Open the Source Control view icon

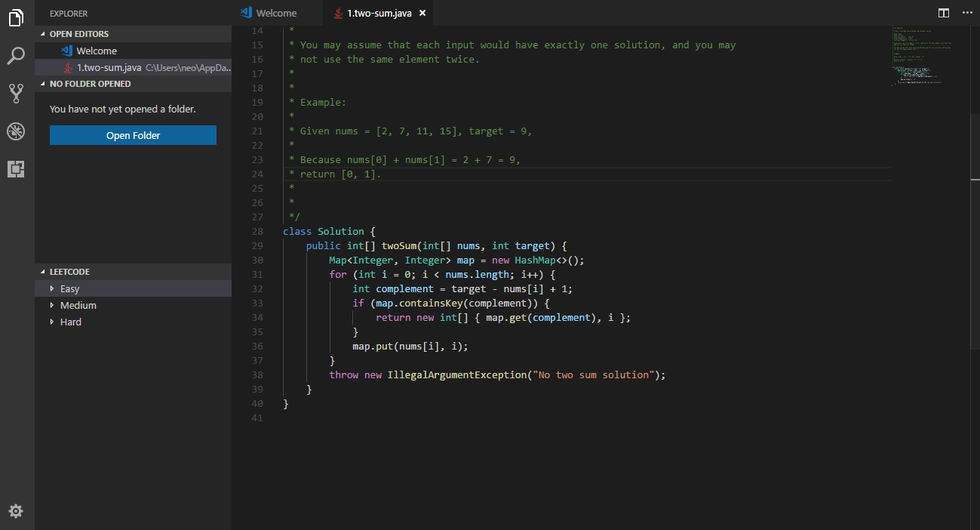pyautogui.click(x=17, y=94)
